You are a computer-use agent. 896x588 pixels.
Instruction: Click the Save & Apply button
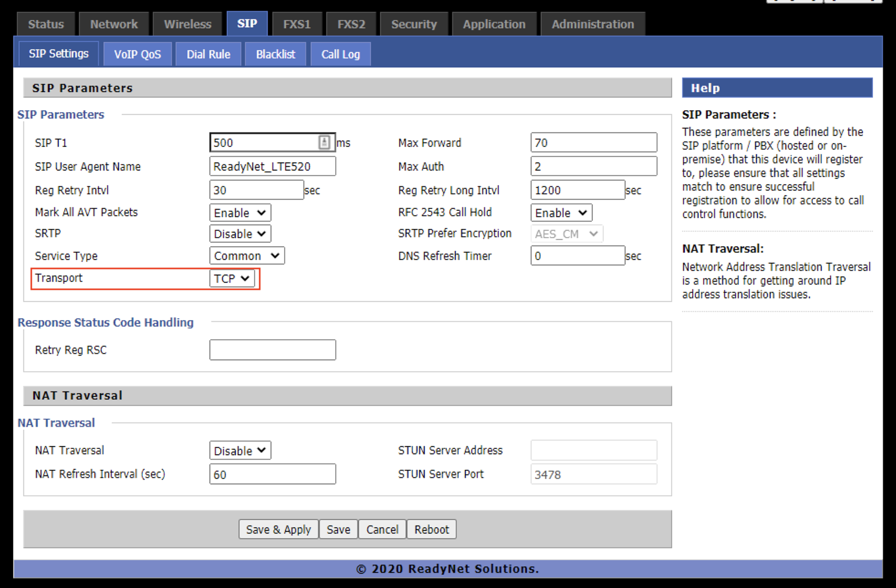[x=279, y=529]
